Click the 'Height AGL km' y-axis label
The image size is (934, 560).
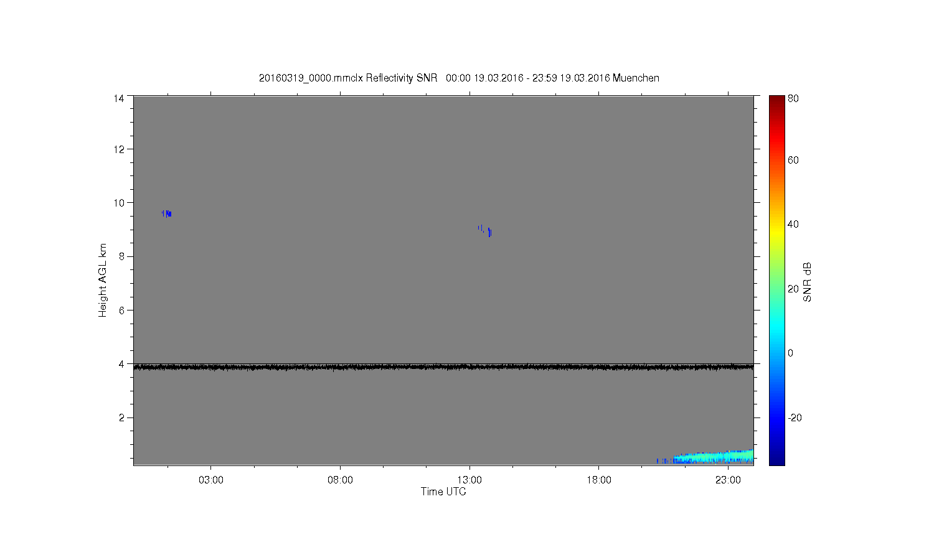103,280
